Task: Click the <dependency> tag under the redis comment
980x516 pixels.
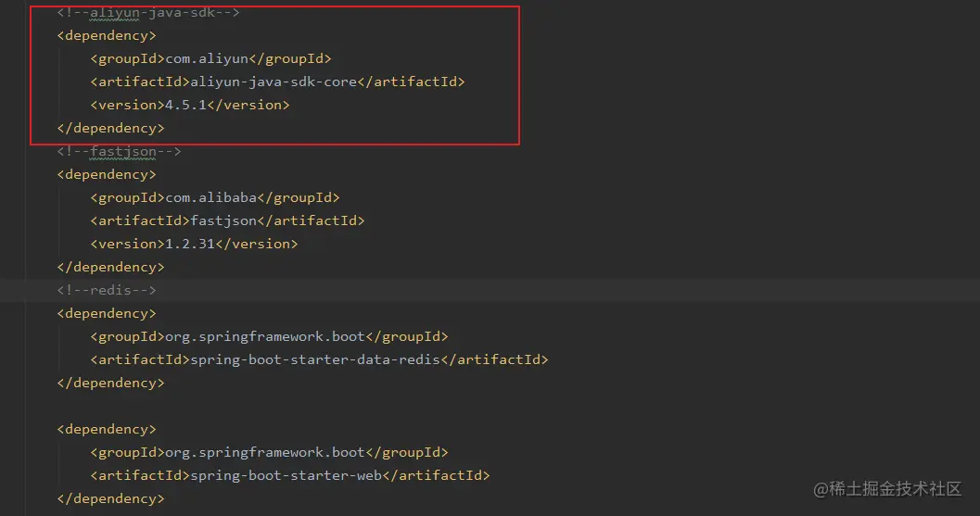Action: tap(107, 314)
